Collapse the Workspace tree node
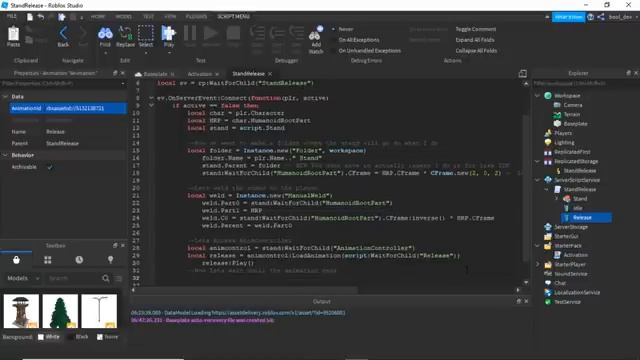The image size is (640, 360). point(538,96)
